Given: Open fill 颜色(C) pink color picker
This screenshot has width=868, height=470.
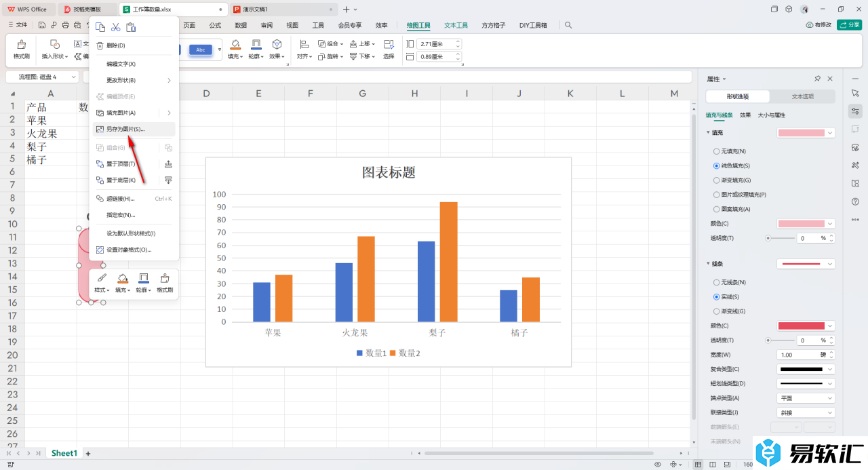Looking at the screenshot, I should (806, 224).
